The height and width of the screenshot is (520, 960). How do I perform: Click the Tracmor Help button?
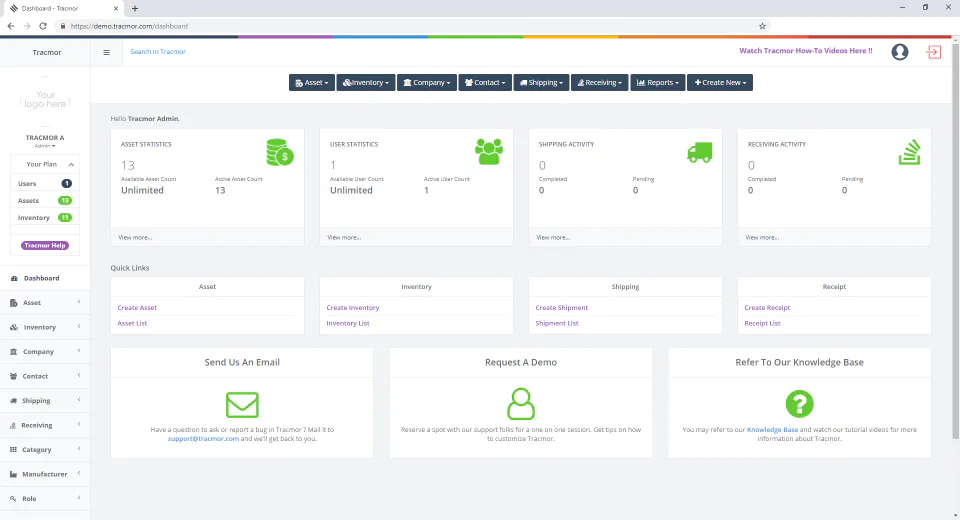pyautogui.click(x=45, y=246)
